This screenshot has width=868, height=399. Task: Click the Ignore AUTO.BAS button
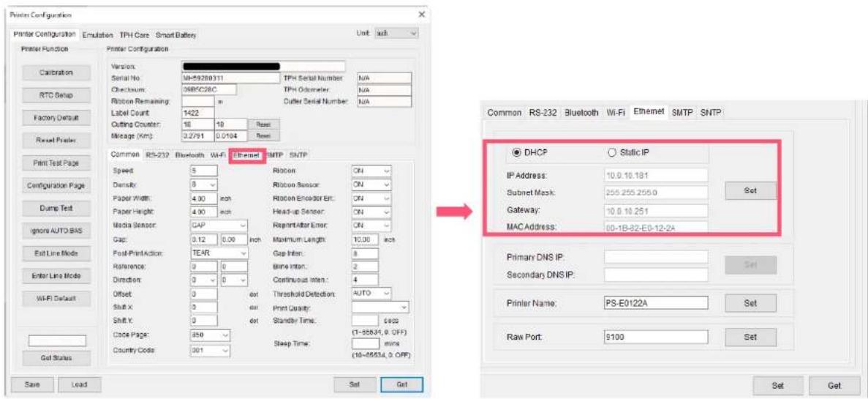coord(56,231)
